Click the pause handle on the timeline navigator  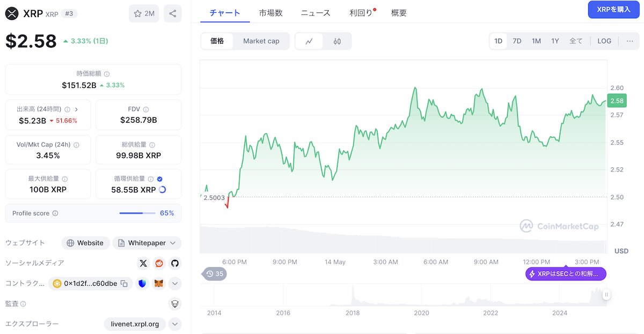pos(606,294)
